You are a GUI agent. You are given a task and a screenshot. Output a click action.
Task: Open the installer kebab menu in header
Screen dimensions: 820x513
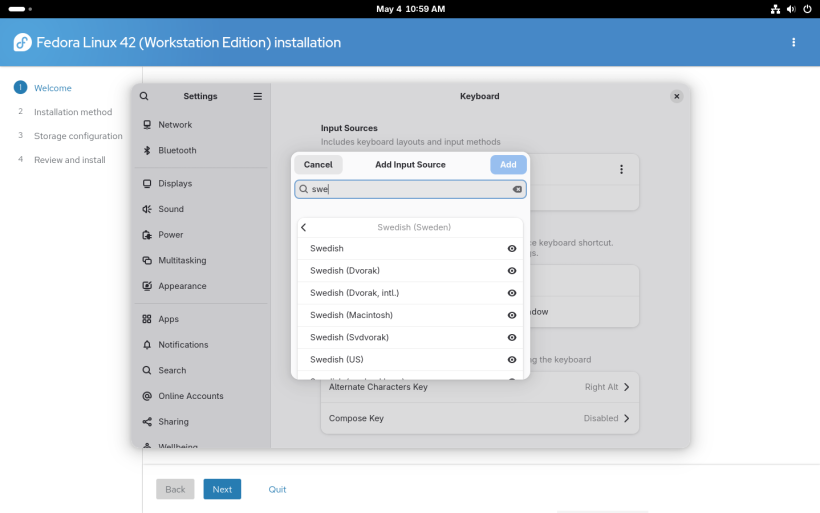(793, 42)
